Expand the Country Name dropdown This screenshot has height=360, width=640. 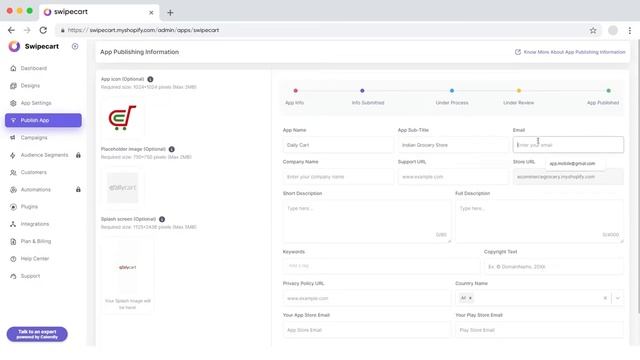(618, 298)
